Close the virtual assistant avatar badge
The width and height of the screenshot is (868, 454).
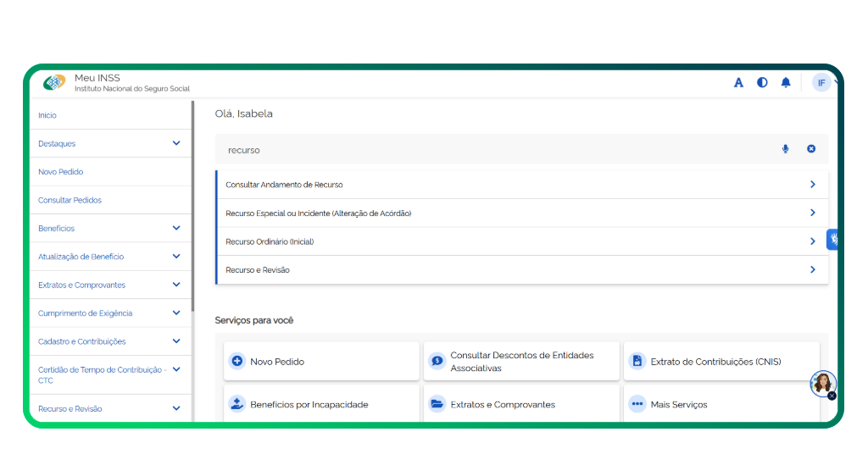click(832, 396)
